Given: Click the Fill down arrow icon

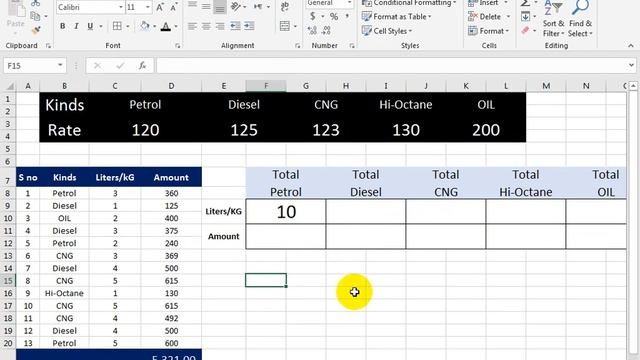Looking at the screenshot, I should [526, 17].
